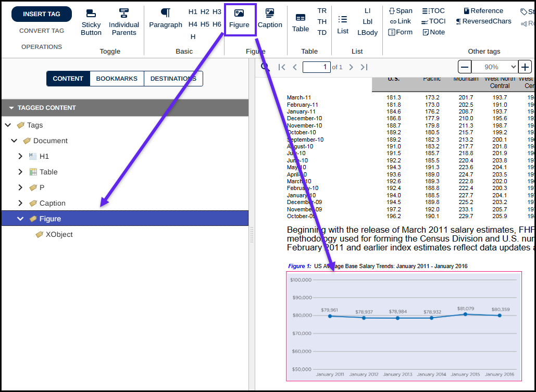Insert a Span tag

tap(401, 11)
